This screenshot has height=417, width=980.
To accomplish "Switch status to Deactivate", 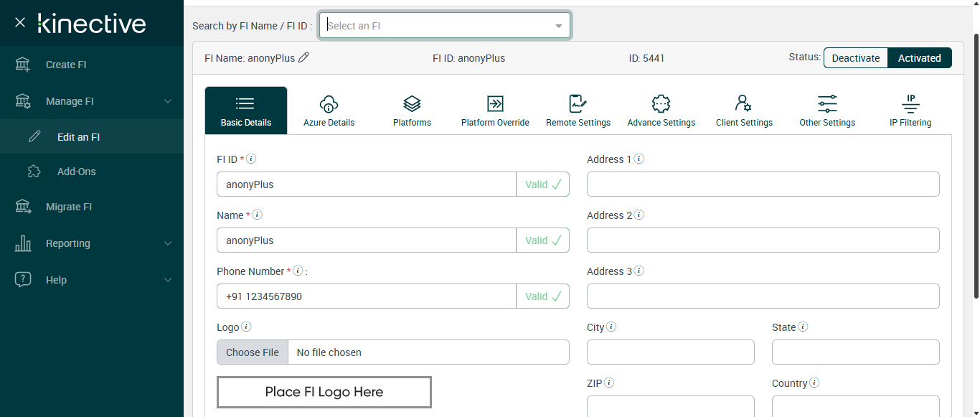I will [x=855, y=58].
